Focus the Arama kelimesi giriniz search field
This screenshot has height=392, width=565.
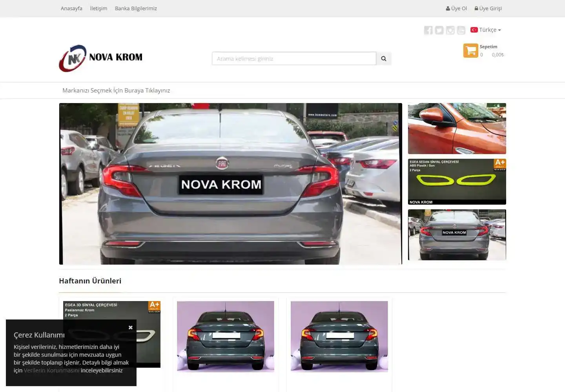click(x=294, y=58)
